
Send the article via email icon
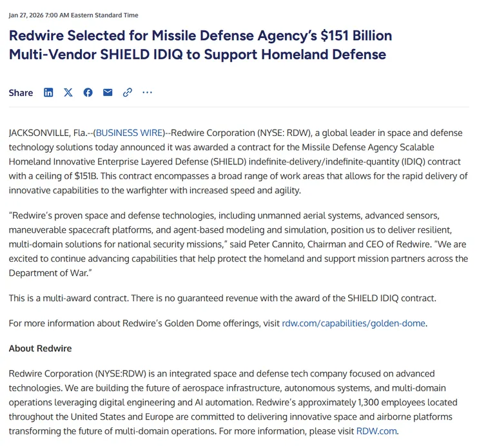(x=108, y=93)
